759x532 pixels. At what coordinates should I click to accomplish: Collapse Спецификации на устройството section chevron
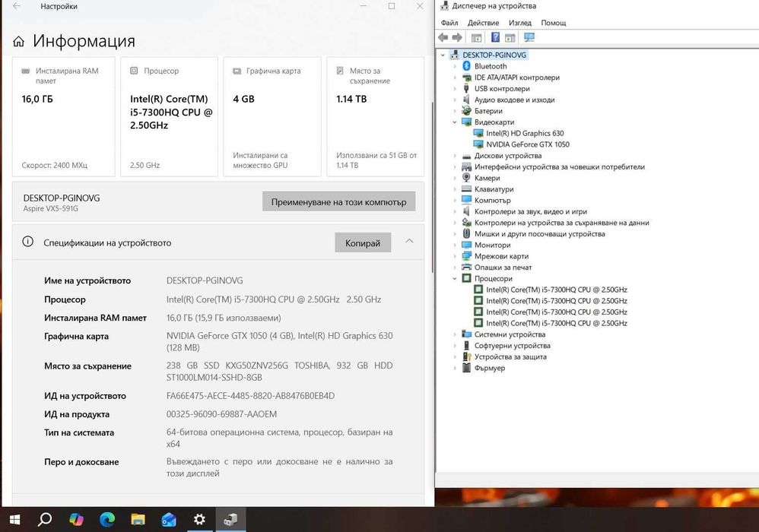[x=409, y=241]
